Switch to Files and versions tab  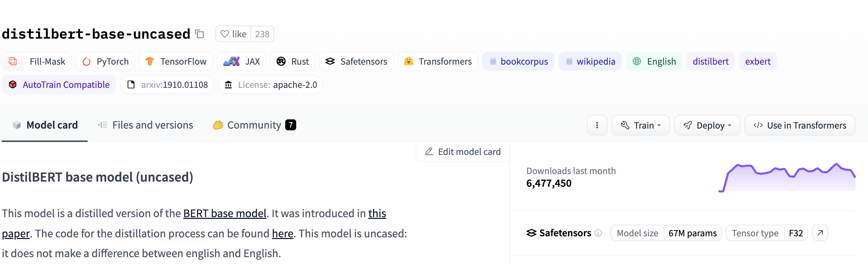click(145, 125)
